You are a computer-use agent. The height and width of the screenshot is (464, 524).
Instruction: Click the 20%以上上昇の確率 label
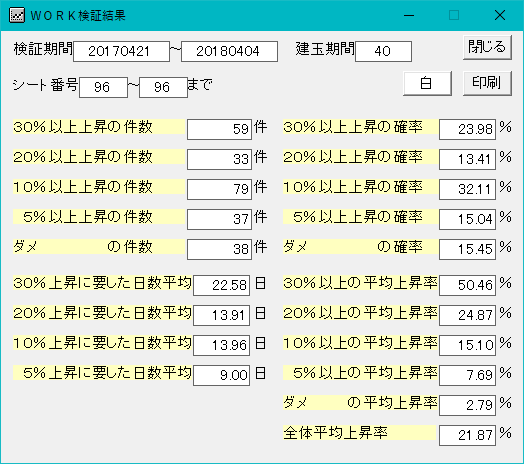tap(360, 157)
